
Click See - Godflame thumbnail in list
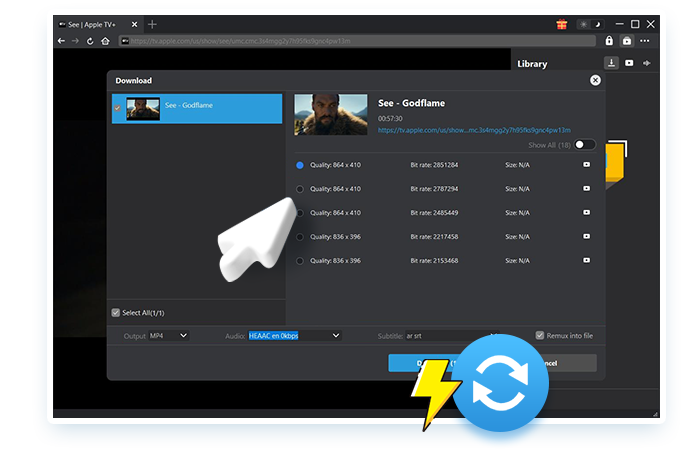tap(143, 109)
